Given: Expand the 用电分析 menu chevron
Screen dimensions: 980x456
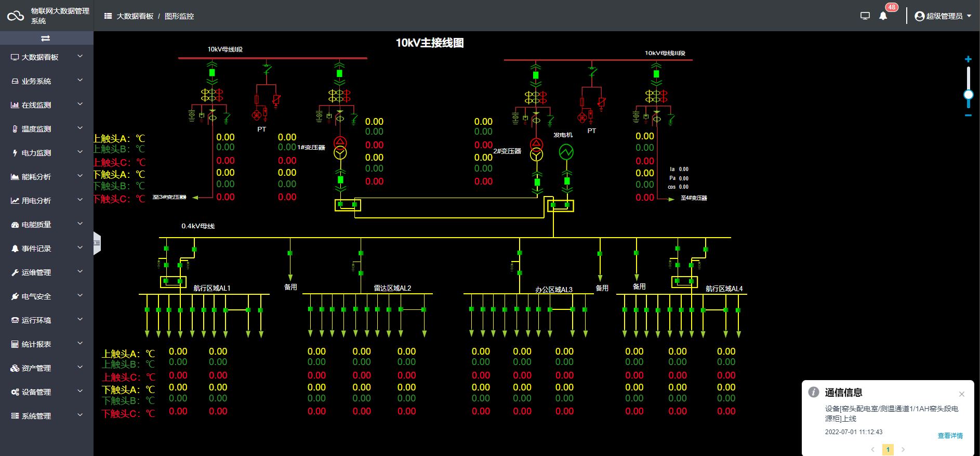Looking at the screenshot, I should pos(80,200).
